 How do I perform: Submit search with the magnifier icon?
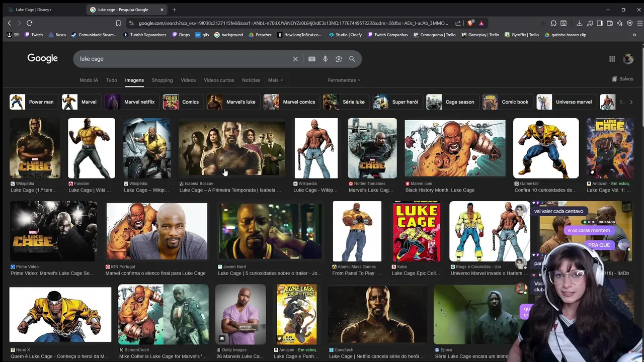pos(352,59)
